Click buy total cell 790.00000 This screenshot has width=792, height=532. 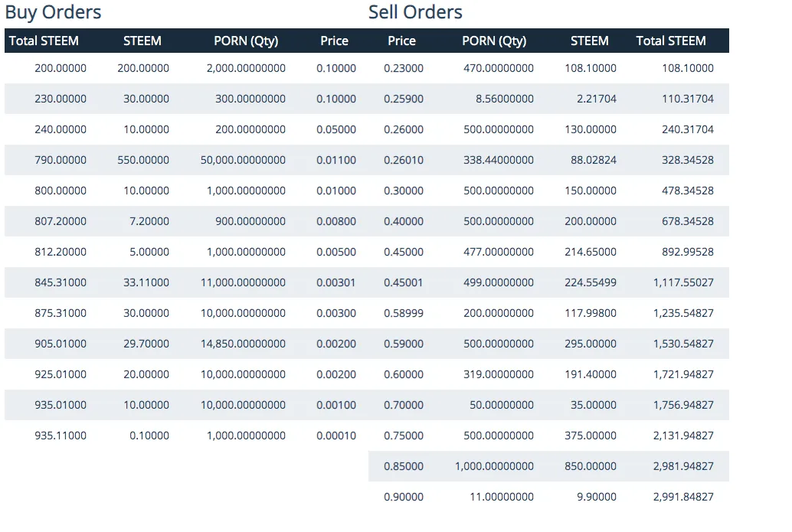coord(61,160)
